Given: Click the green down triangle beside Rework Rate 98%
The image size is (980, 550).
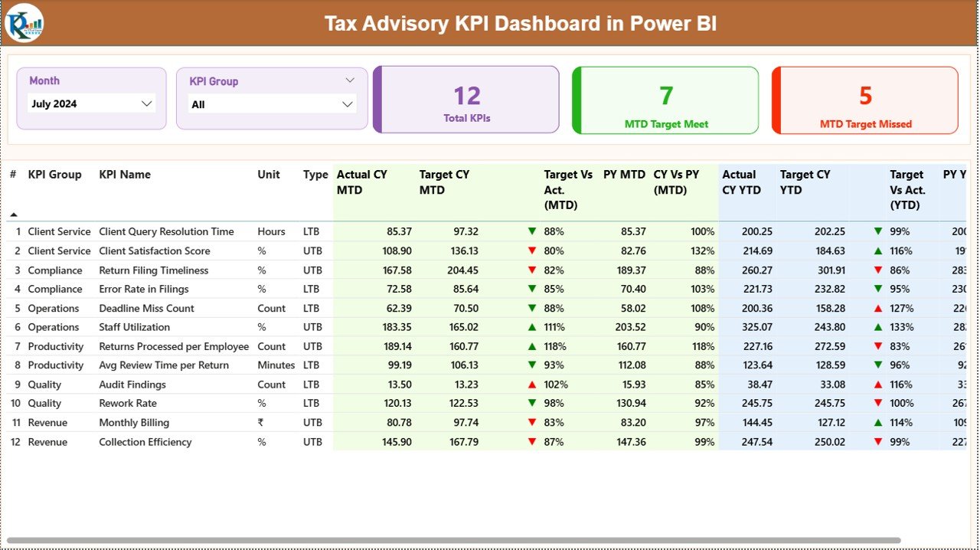Looking at the screenshot, I should [x=531, y=403].
